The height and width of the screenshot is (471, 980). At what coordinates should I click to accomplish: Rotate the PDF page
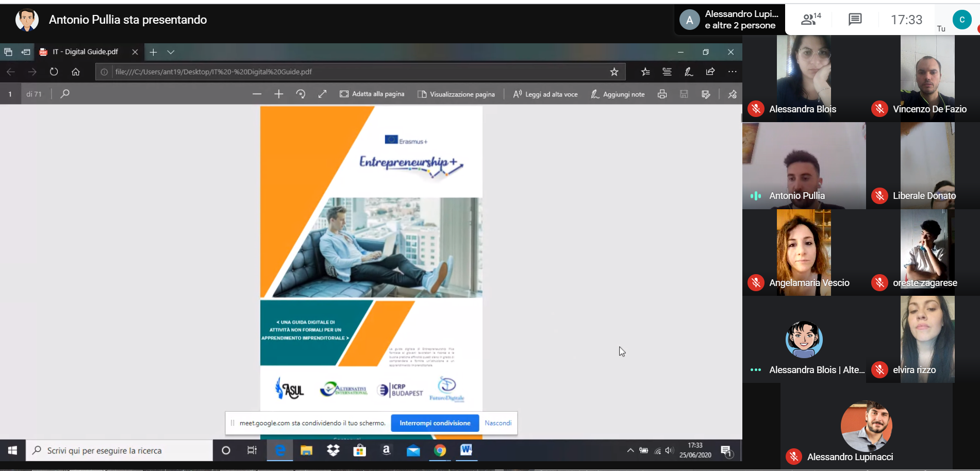coord(301,94)
